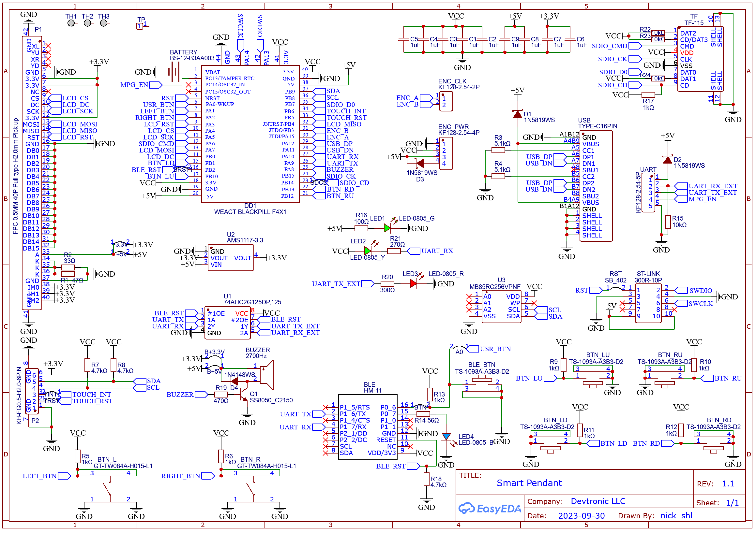
Task: Click the BTN_L switch symbol
Action: click(107, 489)
